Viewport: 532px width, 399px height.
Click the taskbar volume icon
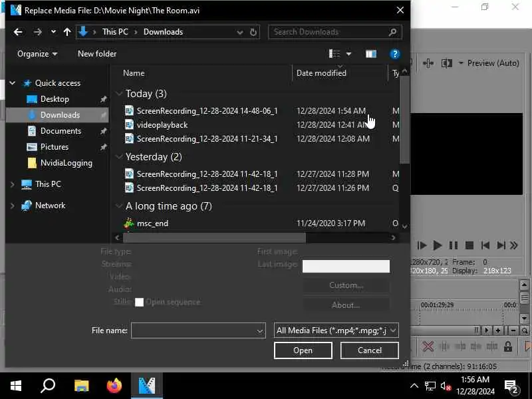(446, 386)
